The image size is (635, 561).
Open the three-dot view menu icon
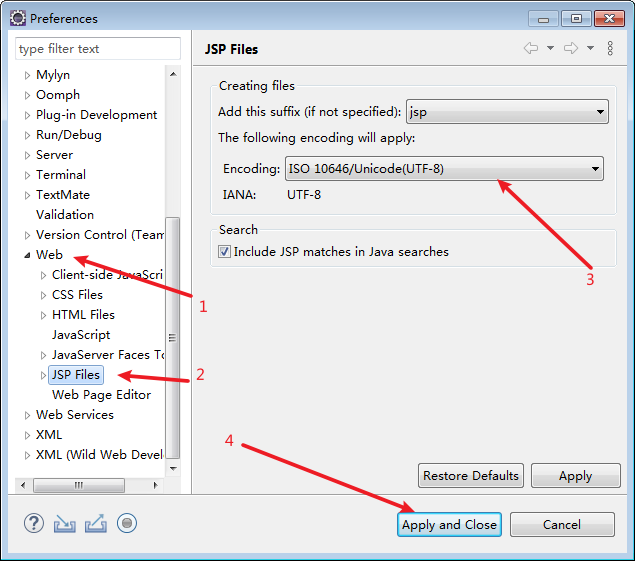(x=610, y=48)
